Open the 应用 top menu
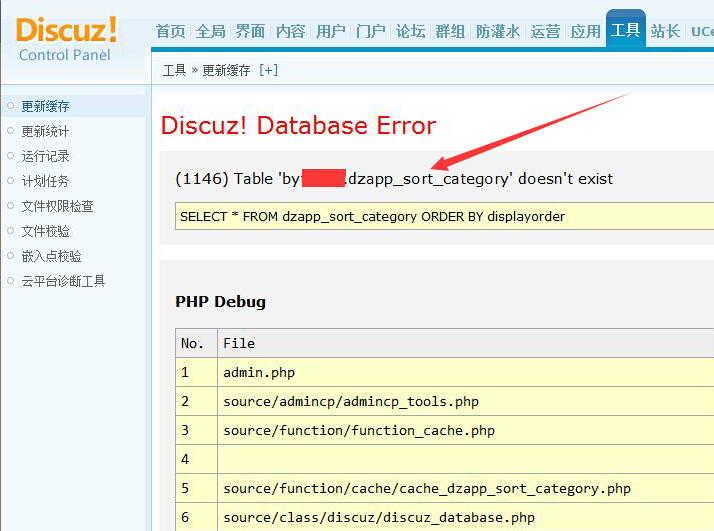 pyautogui.click(x=586, y=31)
